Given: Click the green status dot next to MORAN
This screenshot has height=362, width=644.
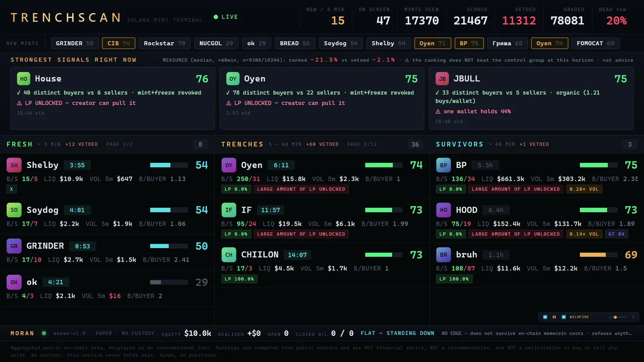Looking at the screenshot, I should [x=44, y=333].
